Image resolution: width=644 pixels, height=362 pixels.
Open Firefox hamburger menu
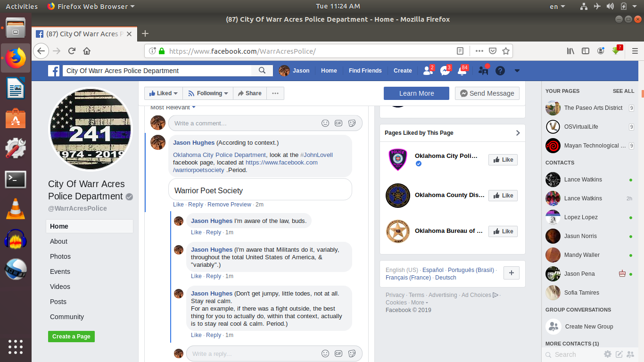[x=635, y=51]
